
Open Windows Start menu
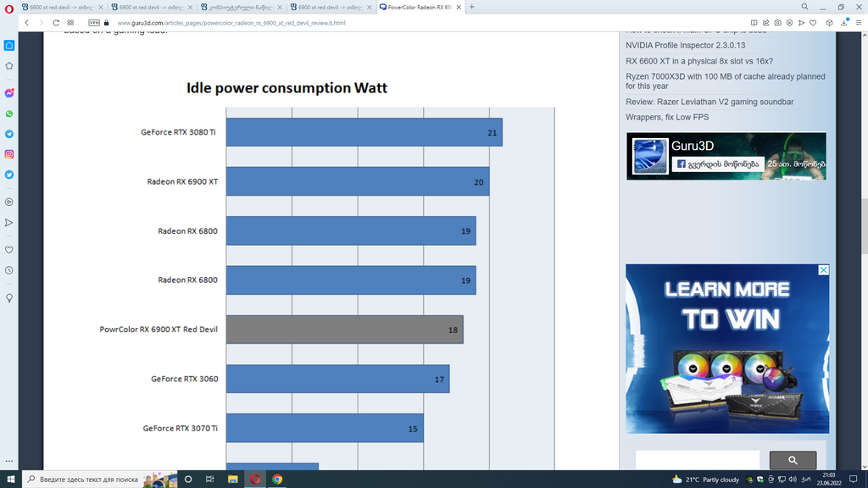click(10, 480)
